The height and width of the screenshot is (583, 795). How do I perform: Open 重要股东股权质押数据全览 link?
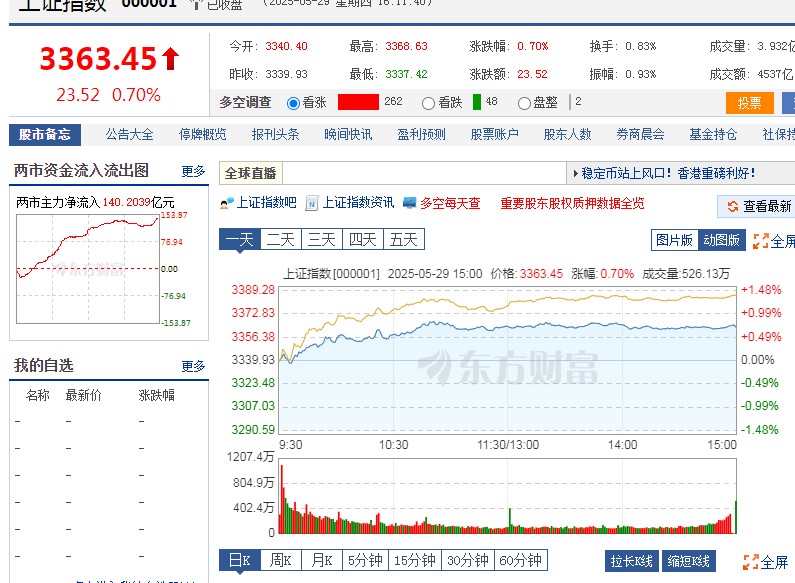click(572, 203)
